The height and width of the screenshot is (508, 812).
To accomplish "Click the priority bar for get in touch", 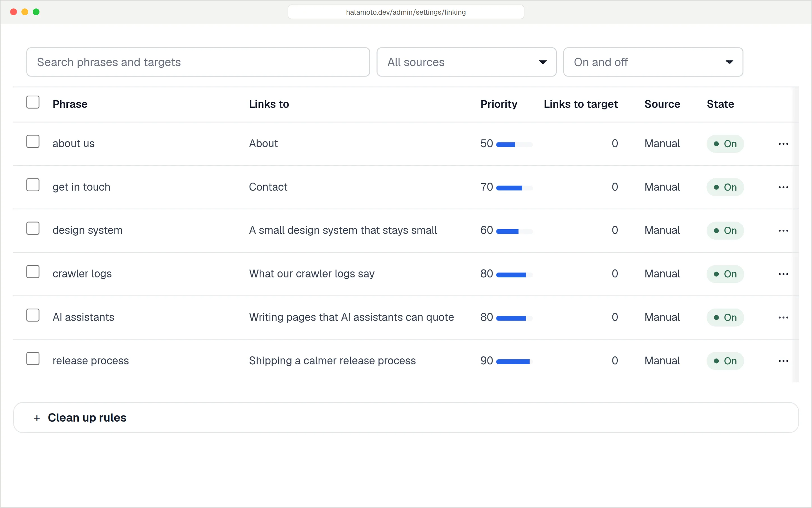I will pos(514,188).
